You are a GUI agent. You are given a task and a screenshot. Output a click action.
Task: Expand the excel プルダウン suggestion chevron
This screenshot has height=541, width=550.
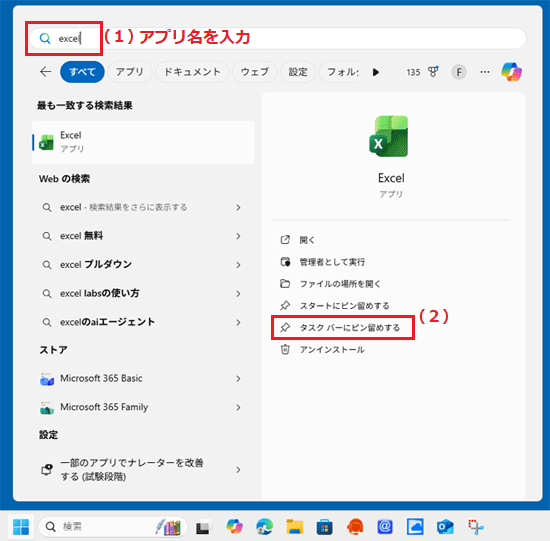(x=238, y=265)
